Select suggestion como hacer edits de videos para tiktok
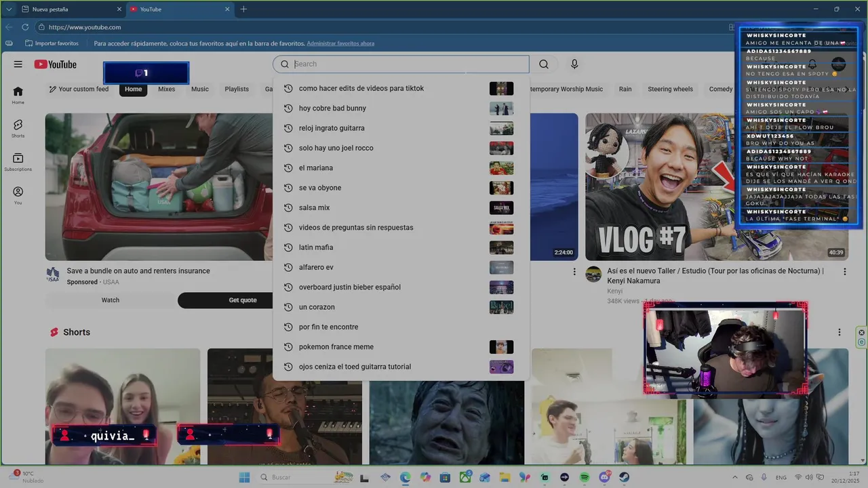The height and width of the screenshot is (488, 868). click(401, 89)
